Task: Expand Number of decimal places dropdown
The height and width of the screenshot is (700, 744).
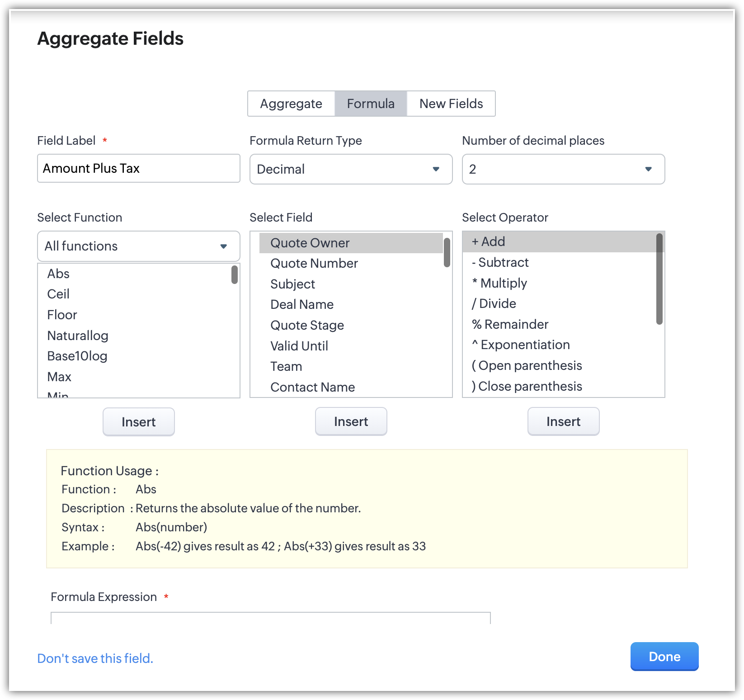Action: [x=563, y=169]
